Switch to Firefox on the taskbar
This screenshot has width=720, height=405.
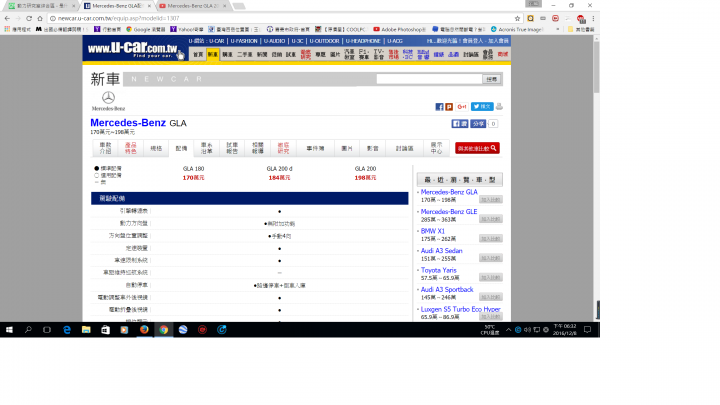point(144,330)
